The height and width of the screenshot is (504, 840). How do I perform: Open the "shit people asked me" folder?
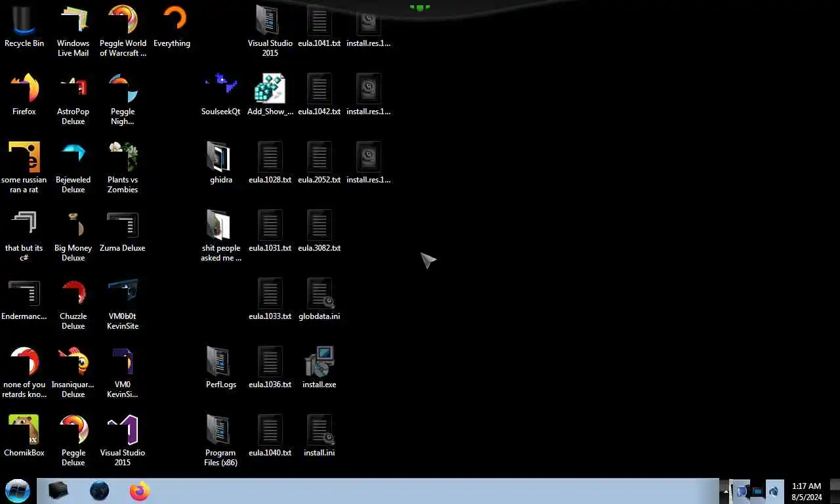click(x=221, y=236)
